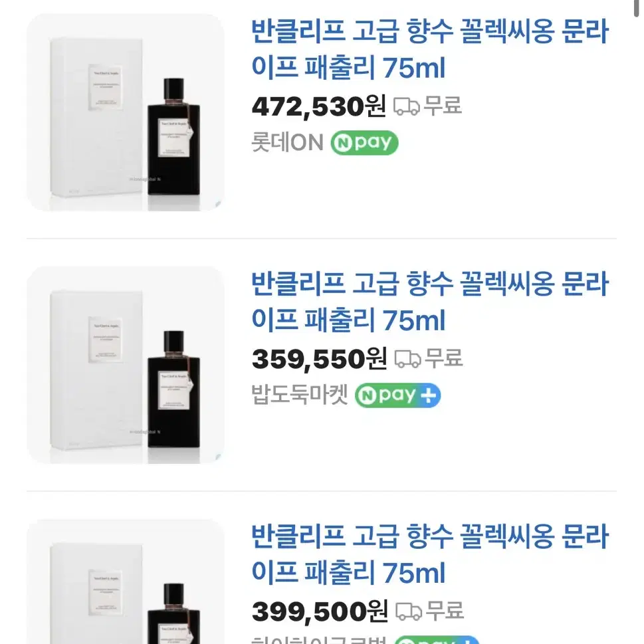Click the third perfume product thumbnail

tap(126, 581)
